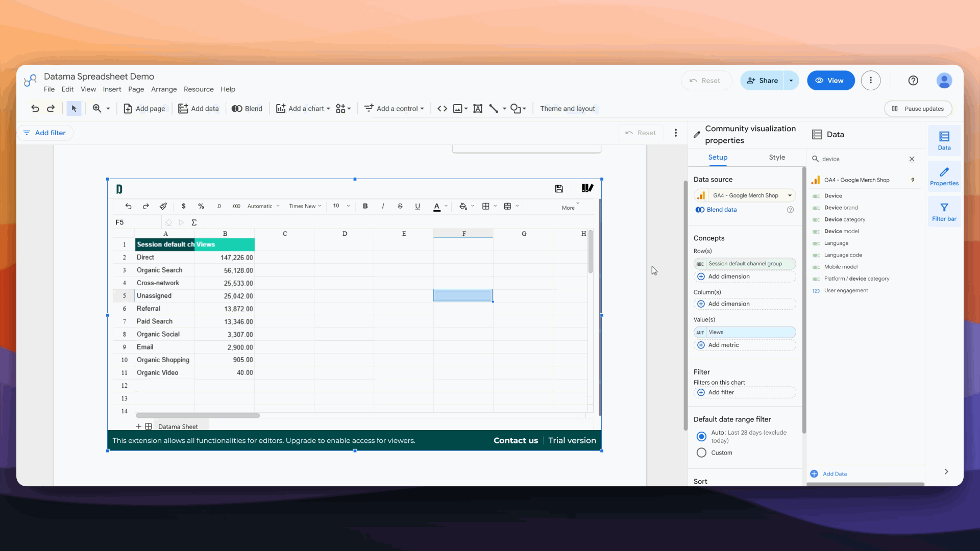Toggle Pause updates

click(918, 109)
